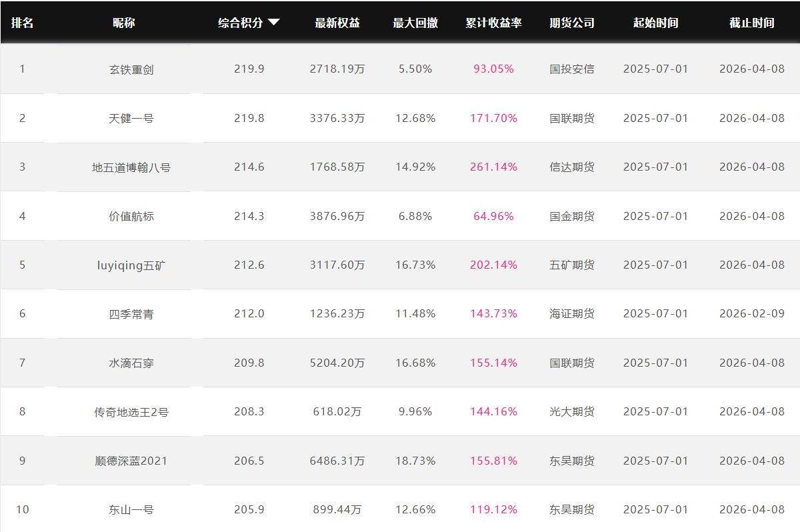Sort by 最新权益 column header
This screenshot has height=532, width=800.
pos(337,23)
